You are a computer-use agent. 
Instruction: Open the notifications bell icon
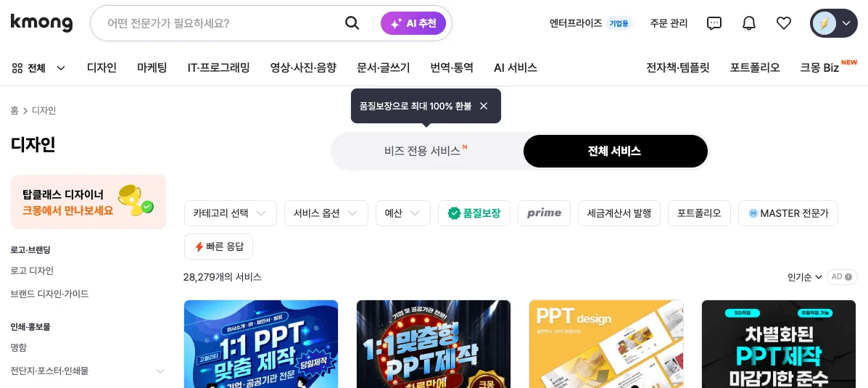pos(749,23)
